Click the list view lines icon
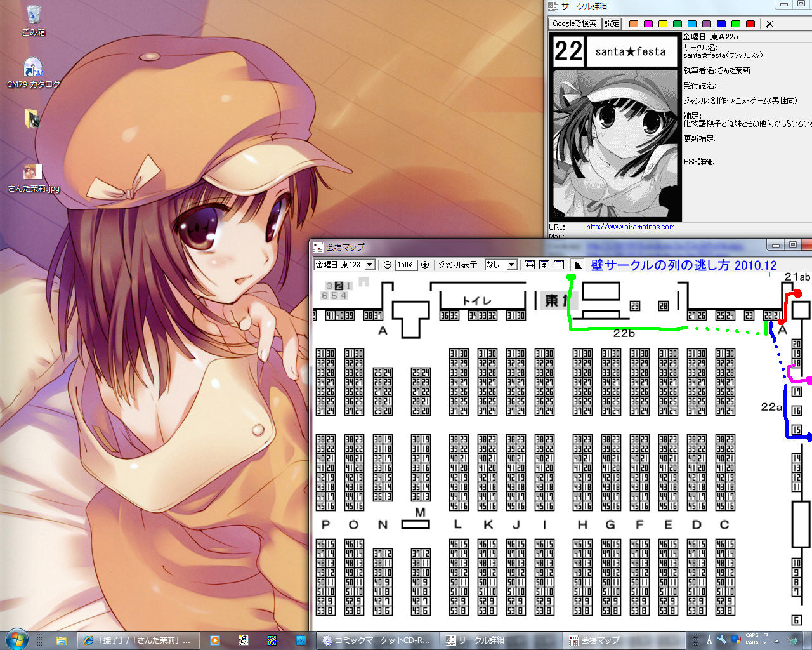The image size is (812, 650). [559, 265]
